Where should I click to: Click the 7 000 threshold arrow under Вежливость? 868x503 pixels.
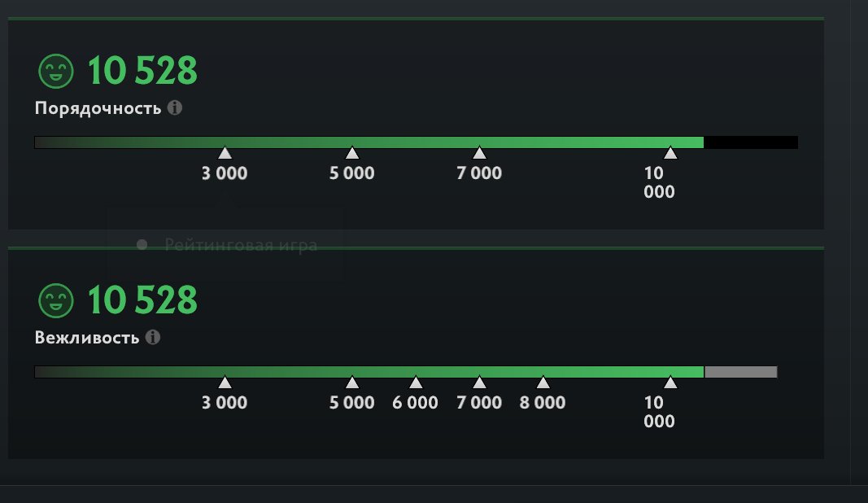coord(481,382)
